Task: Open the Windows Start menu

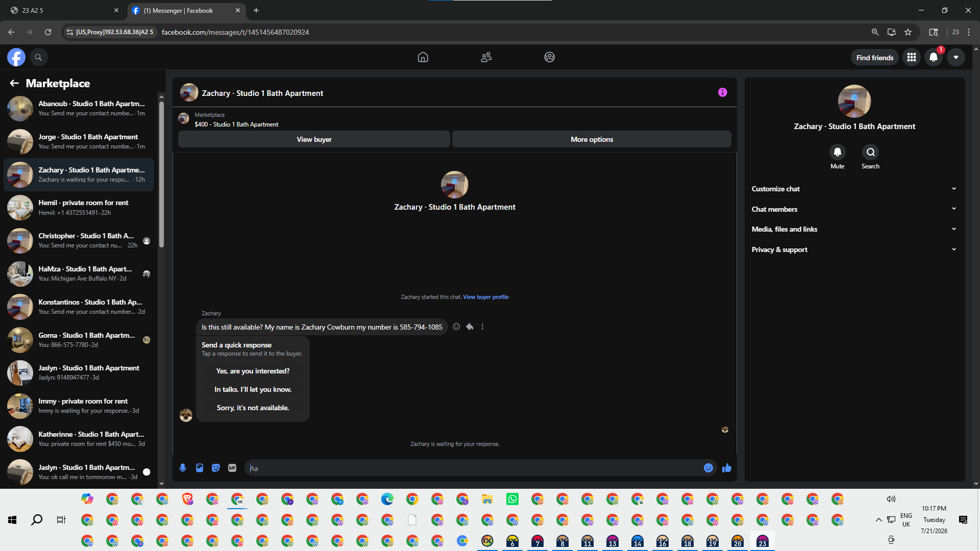Action: [x=12, y=520]
